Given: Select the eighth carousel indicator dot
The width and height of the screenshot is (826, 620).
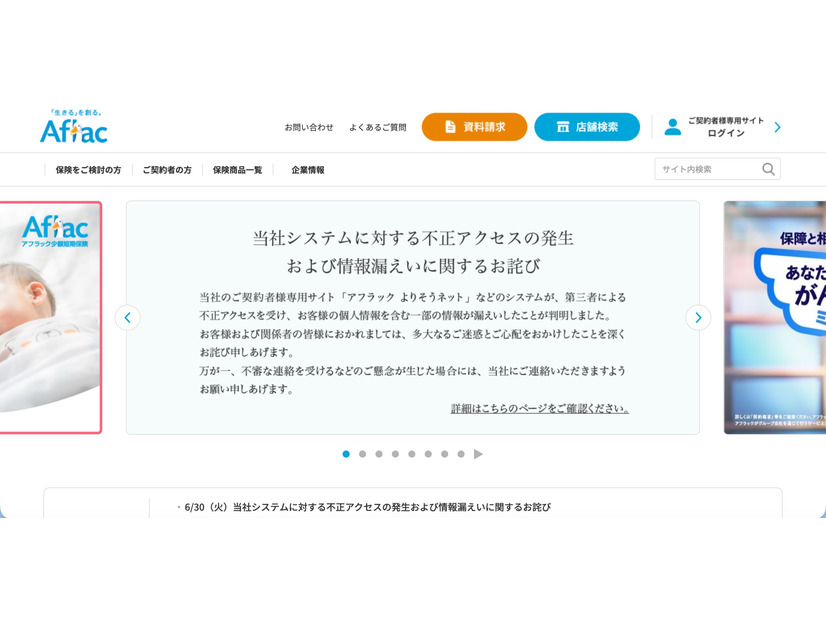Looking at the screenshot, I should [x=461, y=454].
